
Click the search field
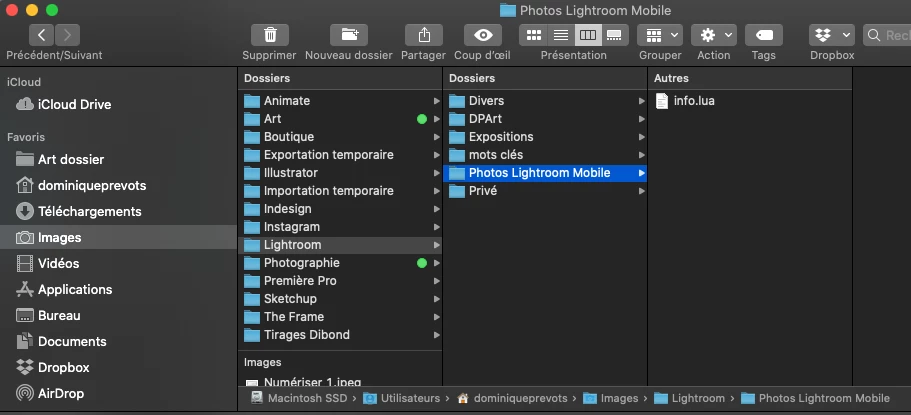coord(887,35)
